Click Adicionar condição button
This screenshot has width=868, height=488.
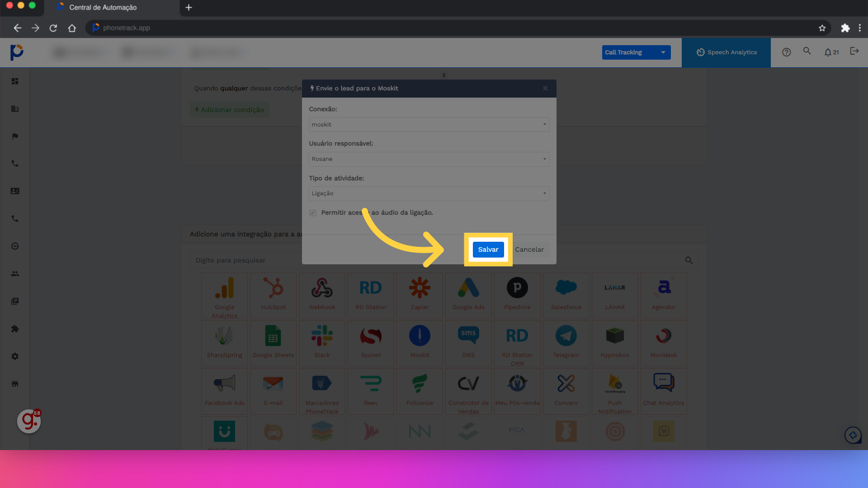pos(229,110)
